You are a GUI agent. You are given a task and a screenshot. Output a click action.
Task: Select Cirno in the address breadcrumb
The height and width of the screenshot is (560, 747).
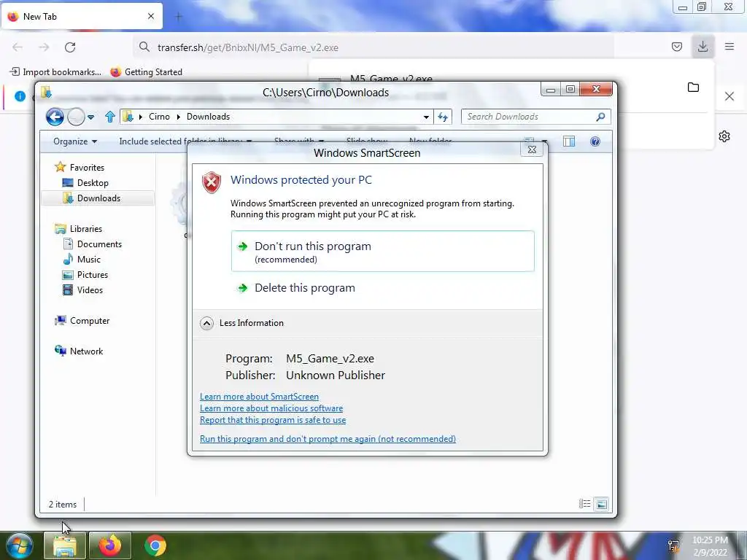pos(159,117)
